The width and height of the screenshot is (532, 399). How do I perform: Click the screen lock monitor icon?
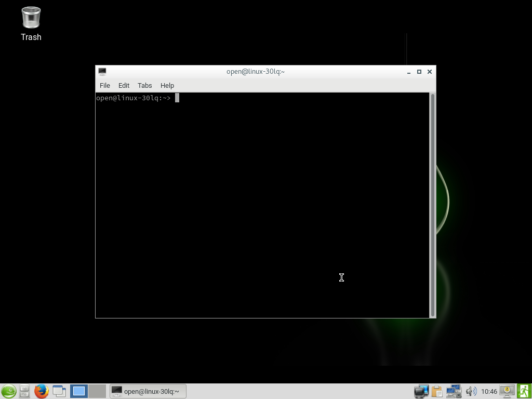pyautogui.click(x=507, y=391)
